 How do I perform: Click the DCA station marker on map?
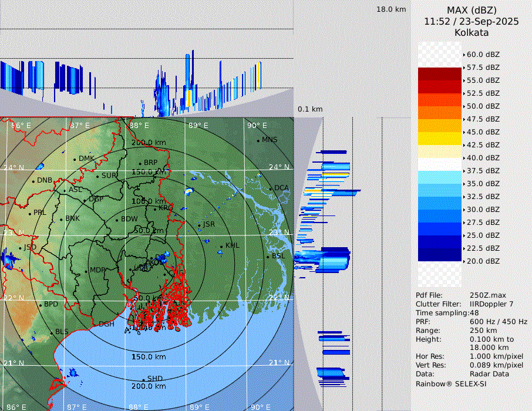coord(271,188)
